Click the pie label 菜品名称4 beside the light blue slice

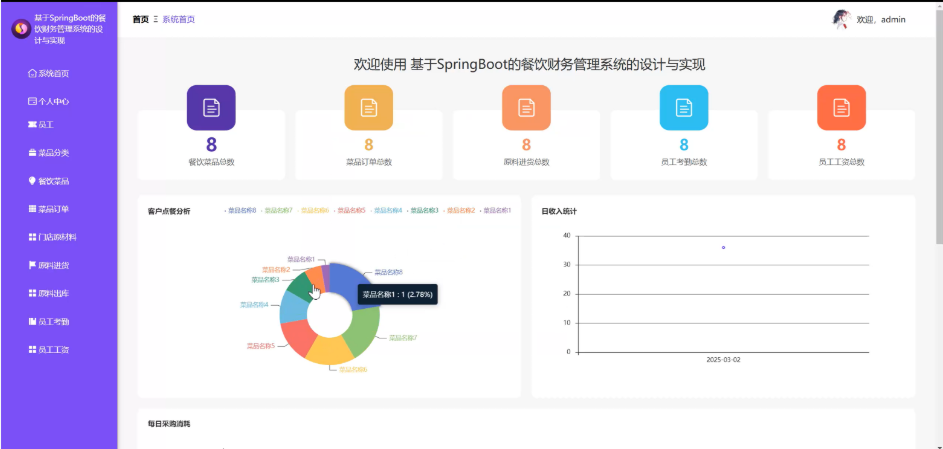coord(254,305)
